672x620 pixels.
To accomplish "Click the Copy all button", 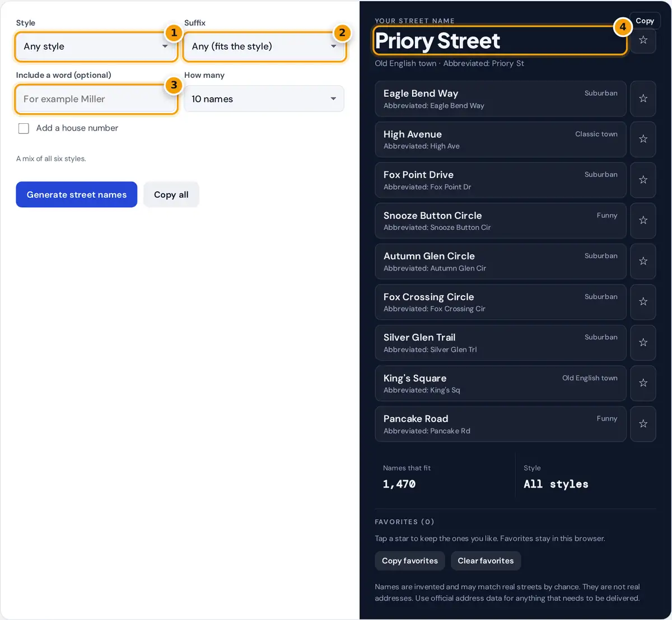I will tap(171, 194).
